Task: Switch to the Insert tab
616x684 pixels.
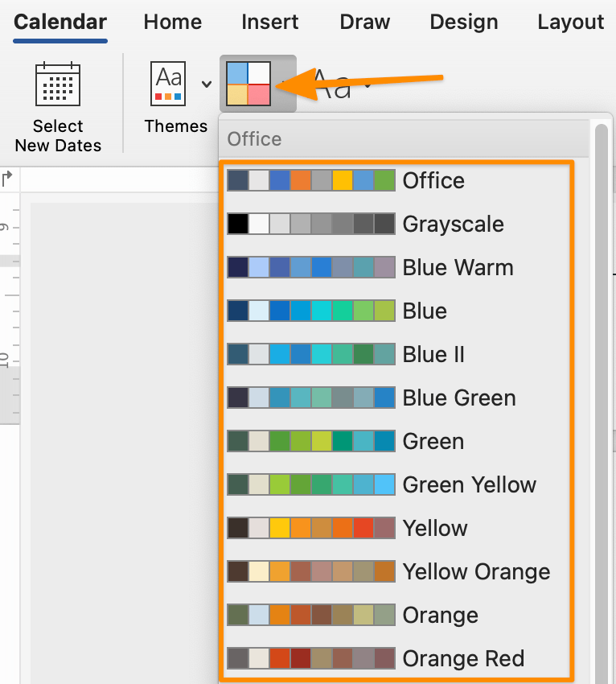Action: [x=270, y=22]
